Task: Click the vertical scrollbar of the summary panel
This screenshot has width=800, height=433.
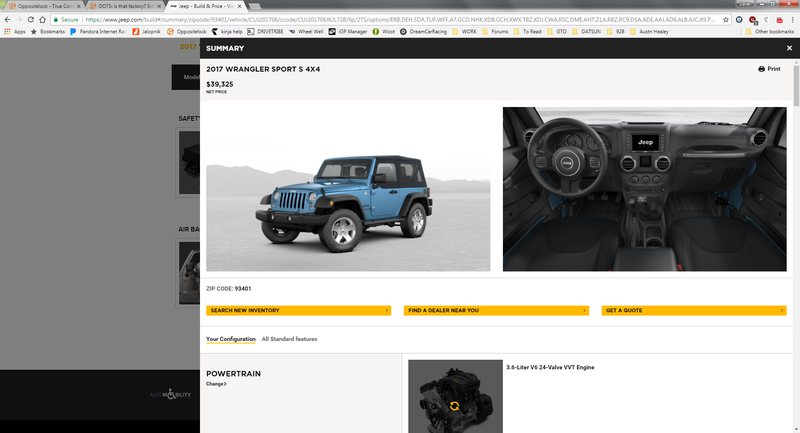Action: (x=796, y=86)
